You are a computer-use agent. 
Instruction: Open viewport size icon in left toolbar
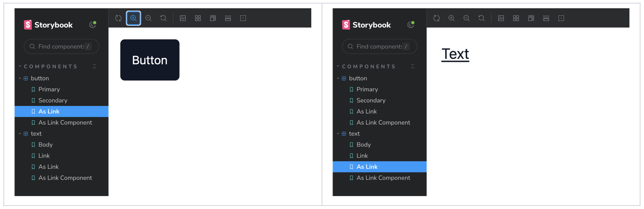click(x=213, y=18)
